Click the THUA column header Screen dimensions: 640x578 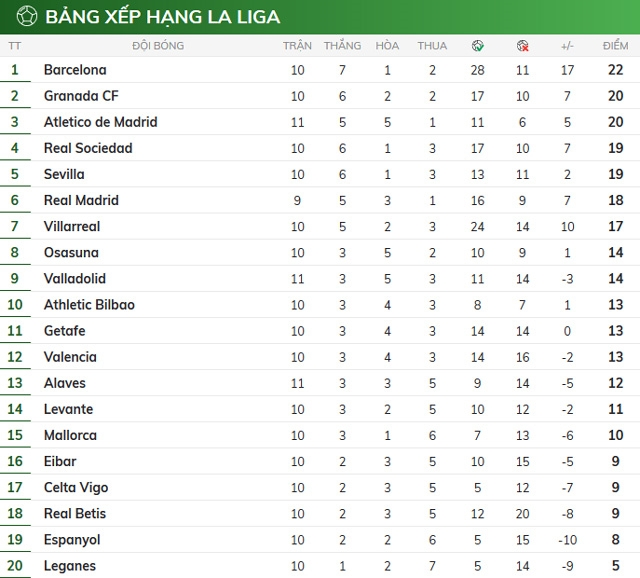(432, 46)
